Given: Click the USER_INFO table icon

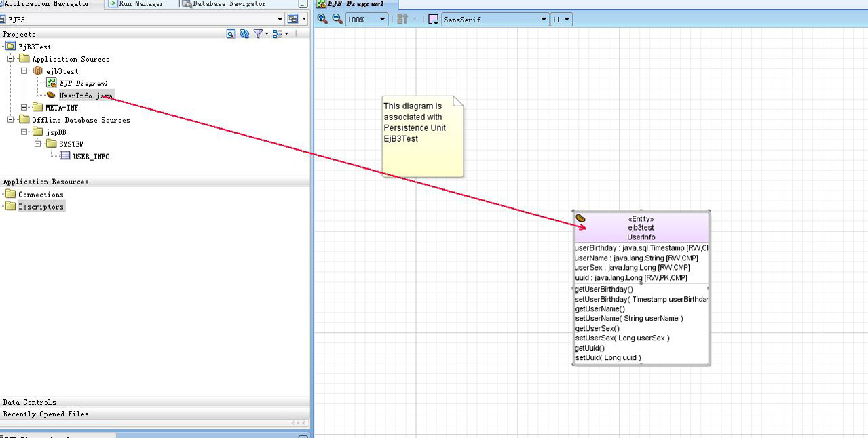Looking at the screenshot, I should 64,156.
